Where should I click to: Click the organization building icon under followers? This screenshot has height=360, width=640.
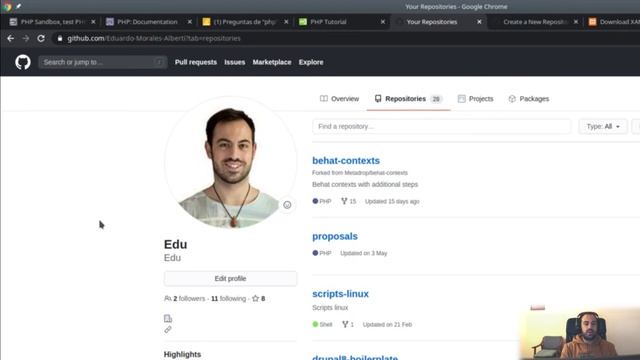(168, 318)
